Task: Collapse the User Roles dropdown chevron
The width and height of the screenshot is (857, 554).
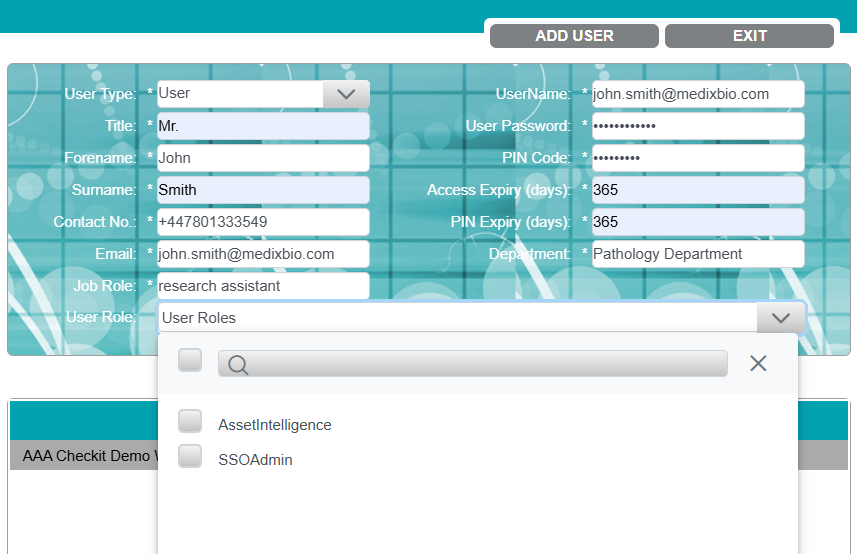Action: [781, 318]
